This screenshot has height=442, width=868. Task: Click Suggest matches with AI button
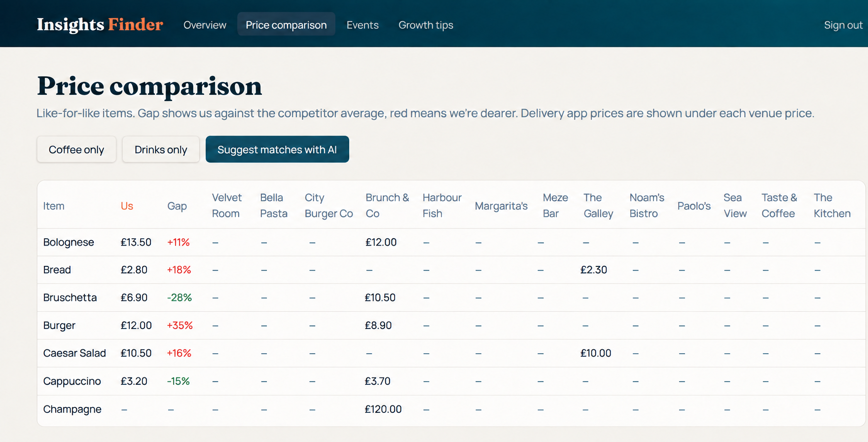277,149
